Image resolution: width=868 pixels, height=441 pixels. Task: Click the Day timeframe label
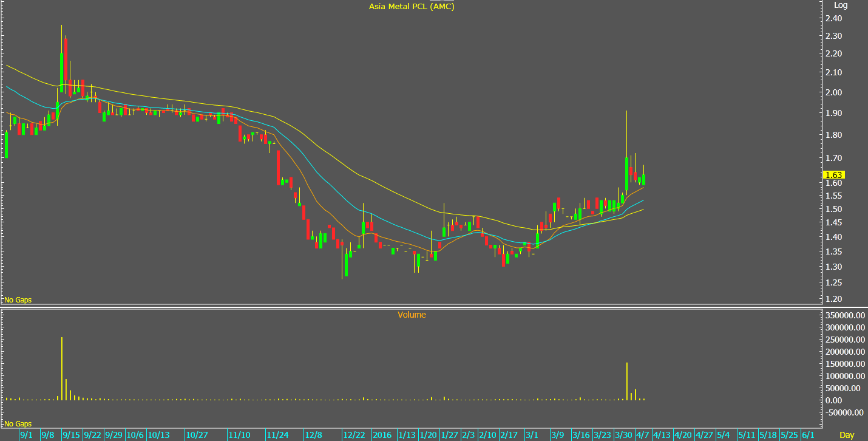tap(847, 435)
